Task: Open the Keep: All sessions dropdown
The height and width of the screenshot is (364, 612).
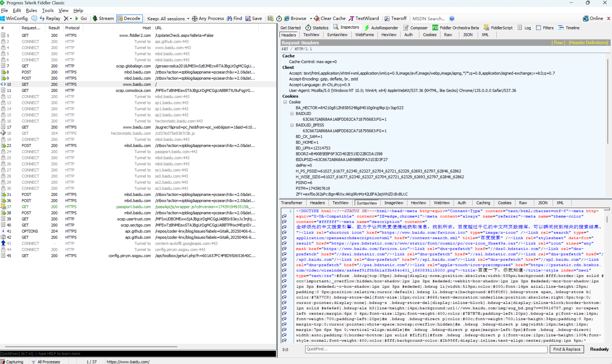Action: 168,18
